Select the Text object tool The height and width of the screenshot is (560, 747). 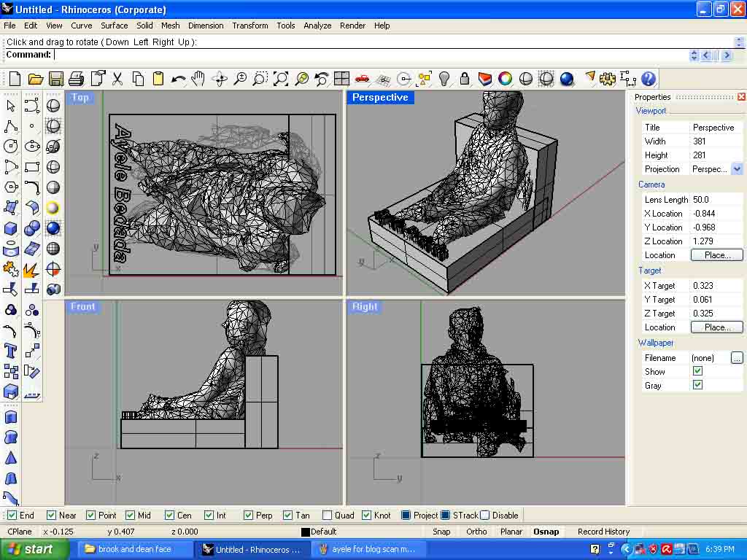[x=10, y=351]
